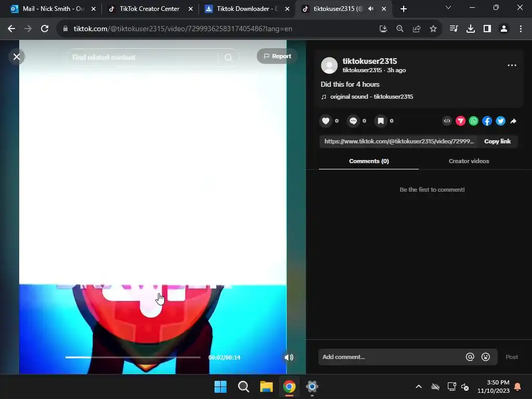Screen dimensions: 532x399
Task: Open the original sound - tiktokuser2315 link
Action: 371,97
